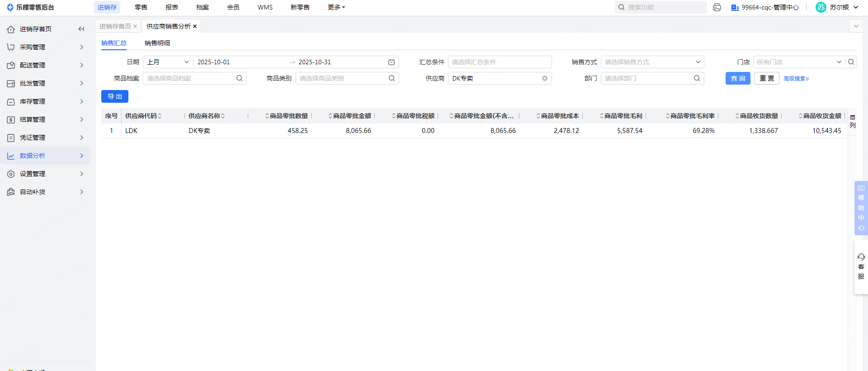
Task: Click the search icon in 商品类别 field
Action: 392,78
